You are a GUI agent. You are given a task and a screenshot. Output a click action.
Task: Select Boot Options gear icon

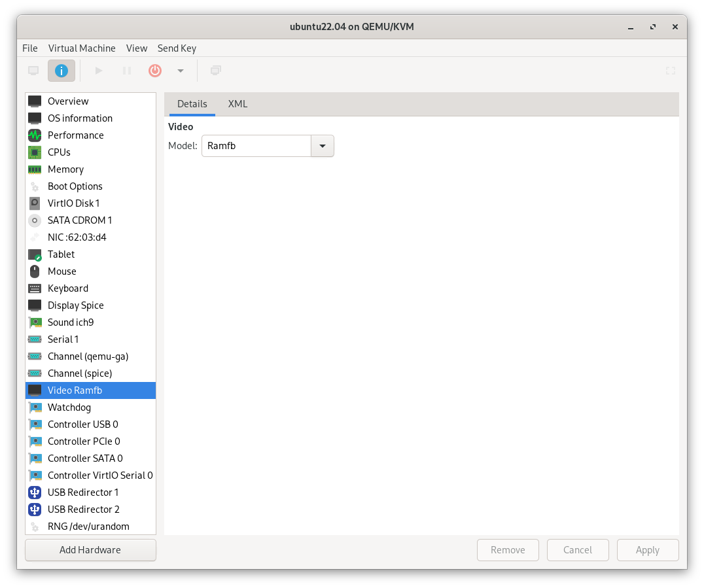(x=35, y=186)
